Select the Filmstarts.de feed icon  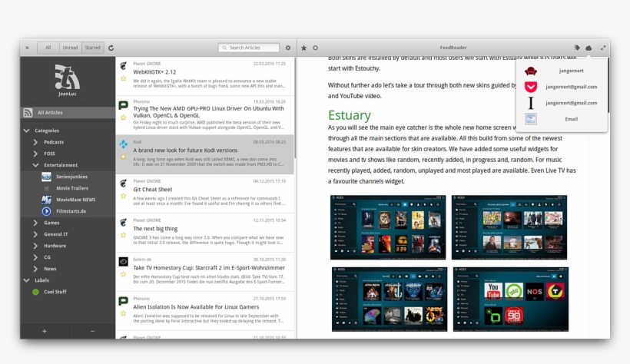[x=46, y=211]
